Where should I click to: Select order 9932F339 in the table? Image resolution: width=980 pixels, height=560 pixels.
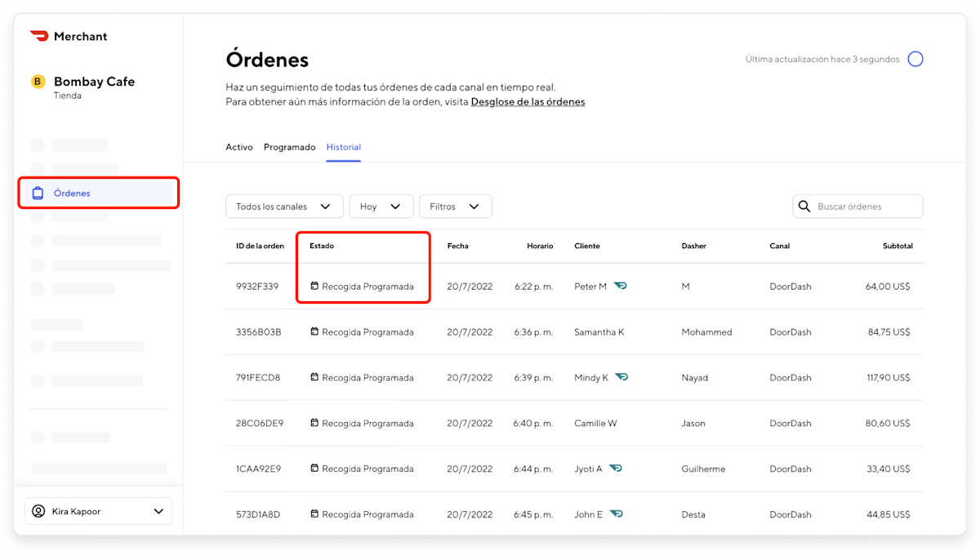pyautogui.click(x=259, y=286)
